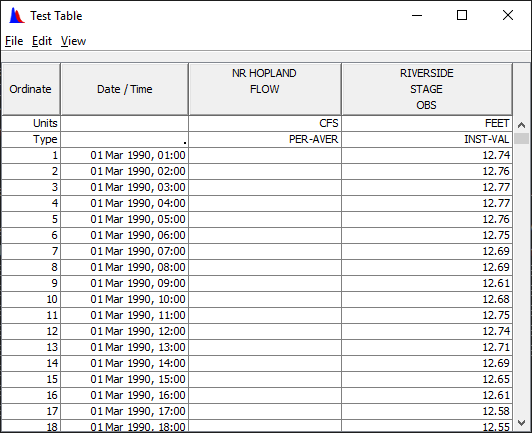
Task: Open the View menu
Action: 73,41
